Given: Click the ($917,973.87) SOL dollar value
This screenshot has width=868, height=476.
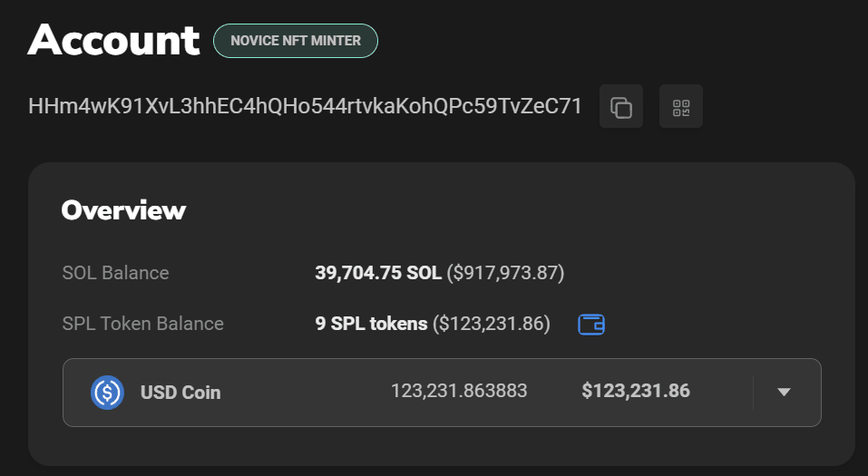Looking at the screenshot, I should pos(505,273).
